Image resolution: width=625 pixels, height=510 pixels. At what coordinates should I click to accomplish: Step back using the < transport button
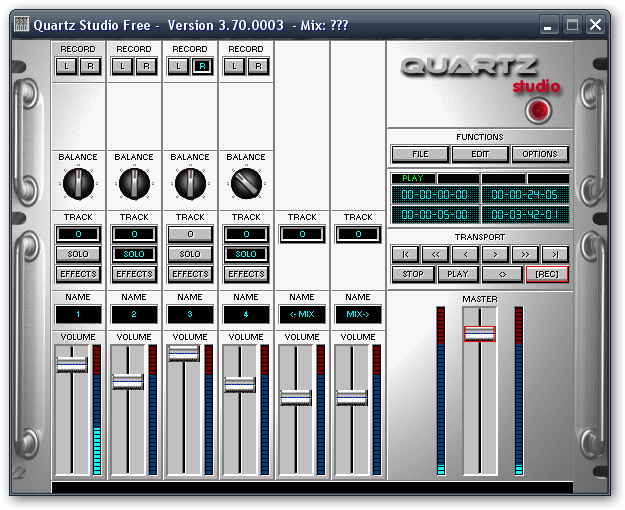point(465,254)
